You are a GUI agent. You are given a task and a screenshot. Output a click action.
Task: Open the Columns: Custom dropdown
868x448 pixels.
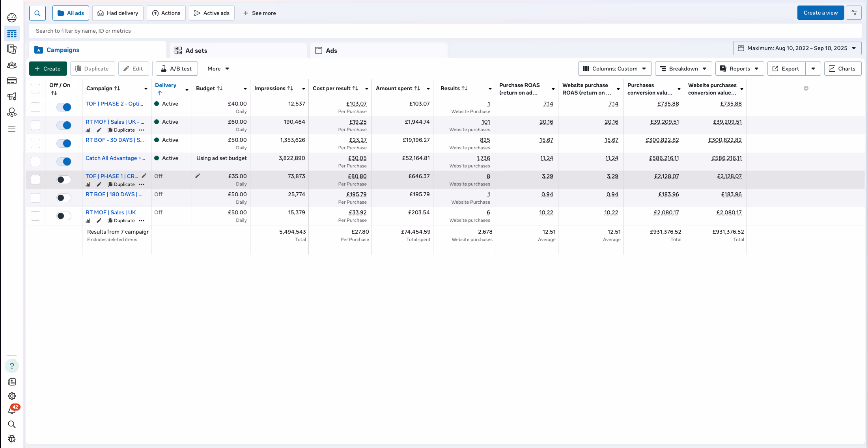(614, 69)
